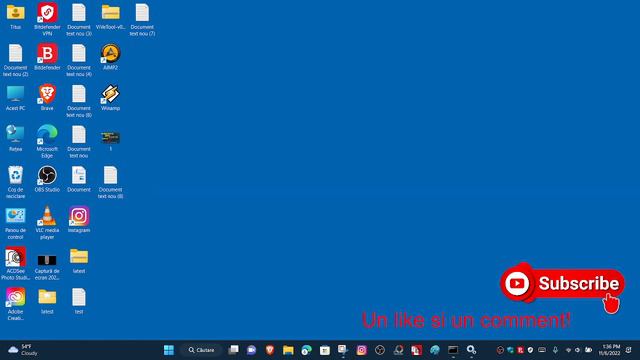Launch Brave from the taskbar
Image resolution: width=640 pixels, height=360 pixels.
click(x=270, y=350)
